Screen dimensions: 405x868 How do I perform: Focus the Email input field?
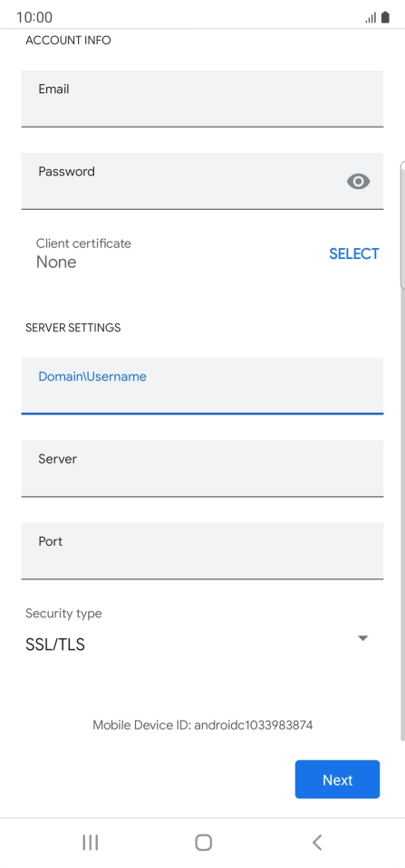202,99
